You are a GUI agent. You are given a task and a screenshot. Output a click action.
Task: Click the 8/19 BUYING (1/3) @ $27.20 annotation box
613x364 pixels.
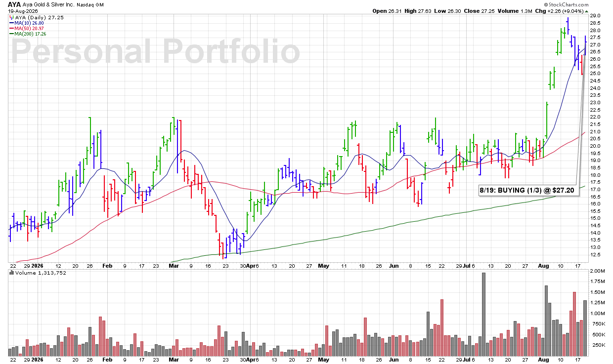point(528,190)
